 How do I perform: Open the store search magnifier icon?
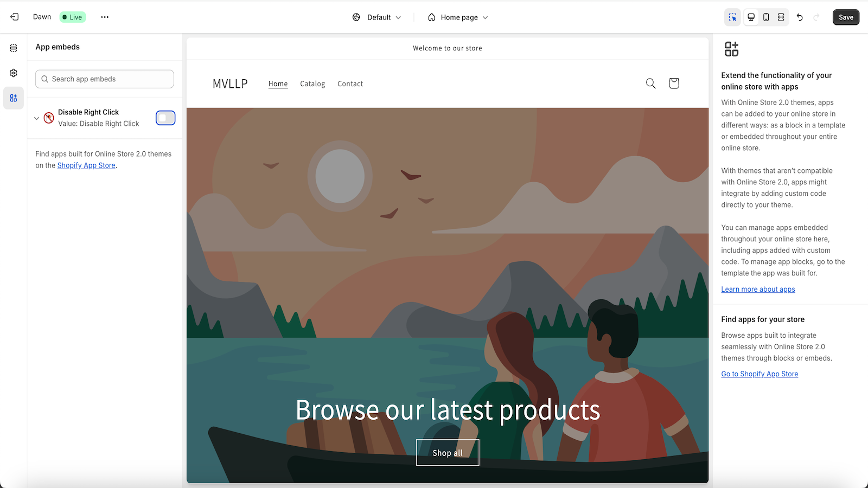651,84
